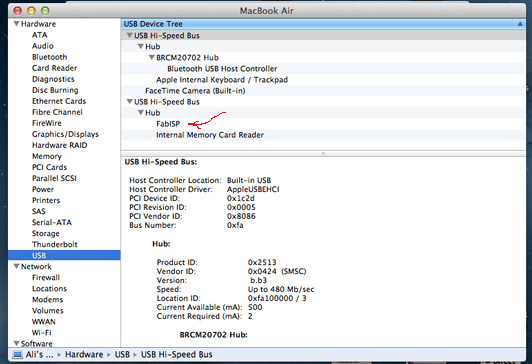Select Disc Burning category

(55, 90)
